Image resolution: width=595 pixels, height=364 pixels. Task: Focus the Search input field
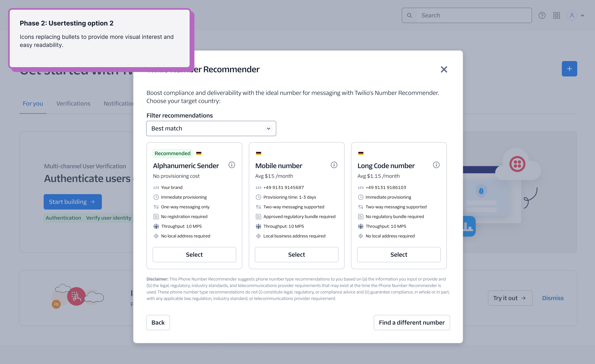click(473, 15)
